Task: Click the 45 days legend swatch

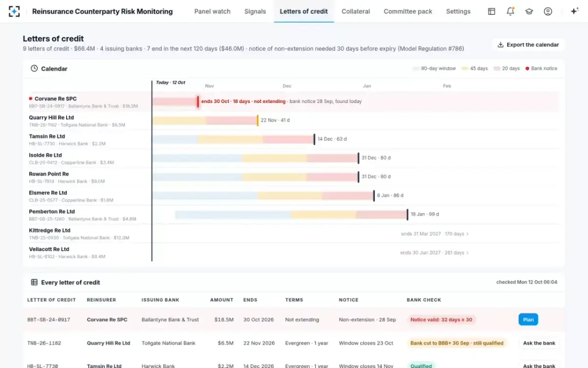Action: click(x=465, y=69)
